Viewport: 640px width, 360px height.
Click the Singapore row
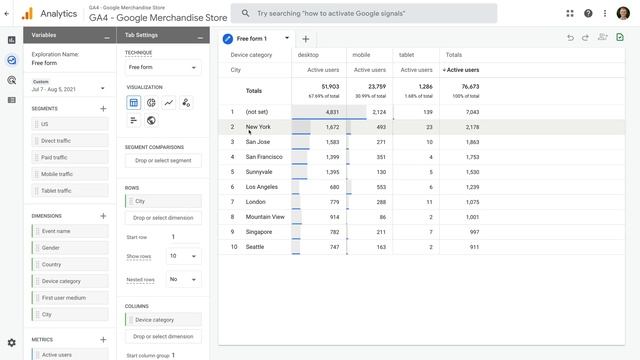(421, 232)
